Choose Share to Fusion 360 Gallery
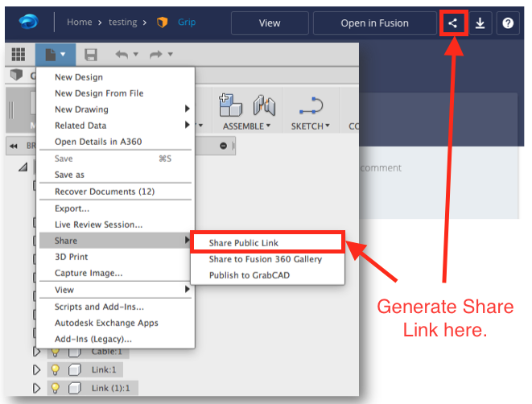 click(267, 259)
